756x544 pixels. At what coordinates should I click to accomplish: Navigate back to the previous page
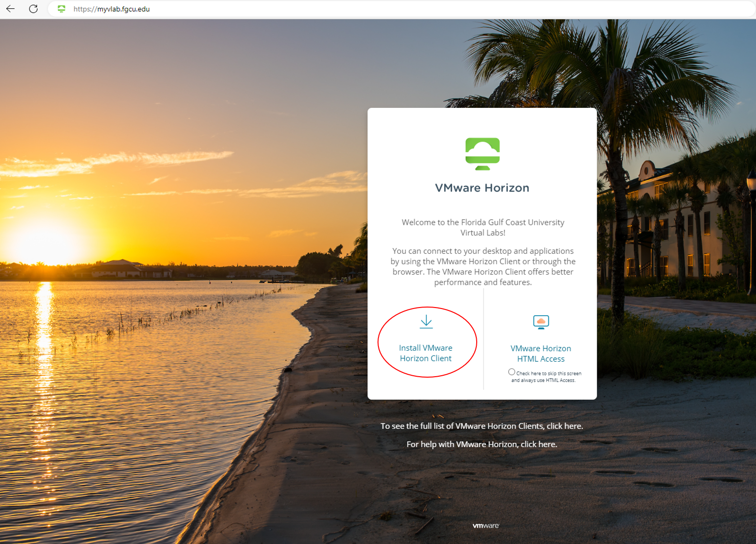point(11,9)
